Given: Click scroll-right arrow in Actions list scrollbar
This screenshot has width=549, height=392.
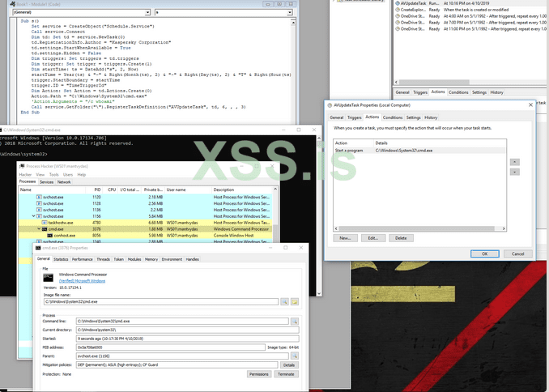Looking at the screenshot, I should [504, 228].
